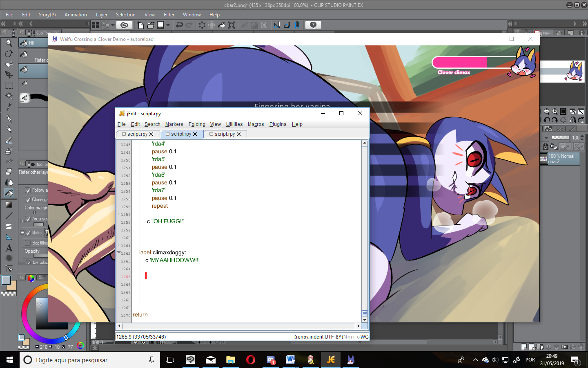Screen dimensions: 588x368
Task: Open the Color wheel palette menu button
Action: tap(22, 277)
